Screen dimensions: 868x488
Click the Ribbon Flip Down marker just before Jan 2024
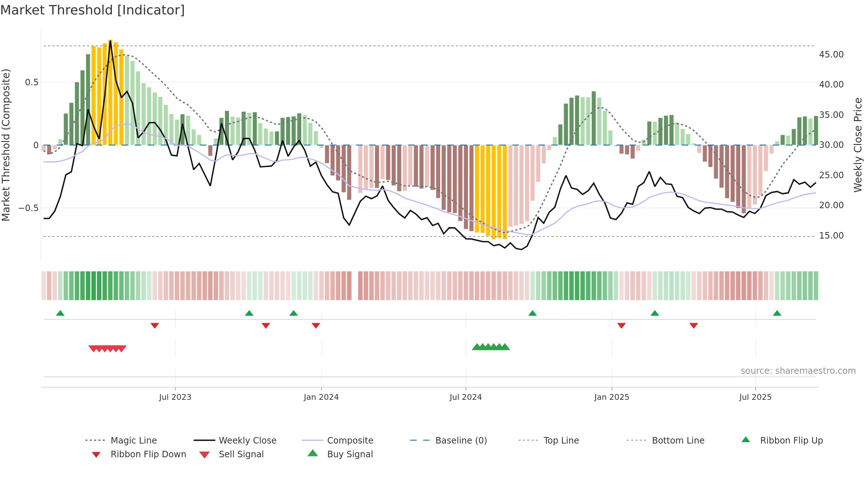pyautogui.click(x=316, y=325)
